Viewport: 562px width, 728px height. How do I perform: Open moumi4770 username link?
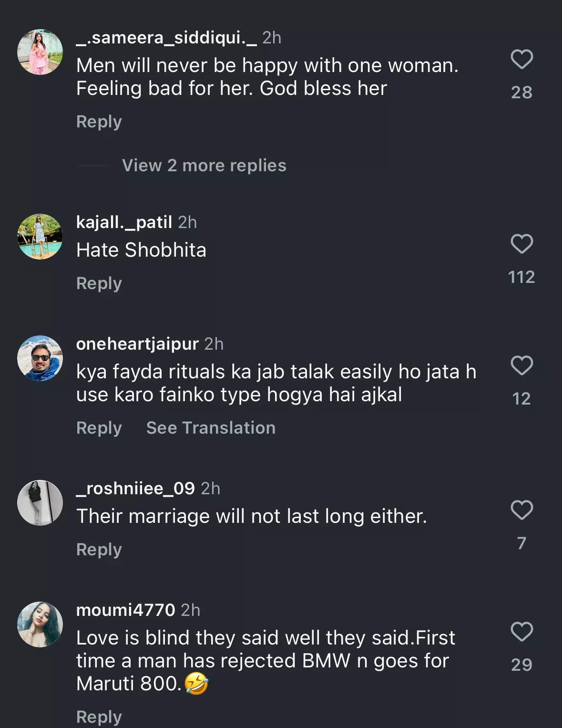coord(126,610)
